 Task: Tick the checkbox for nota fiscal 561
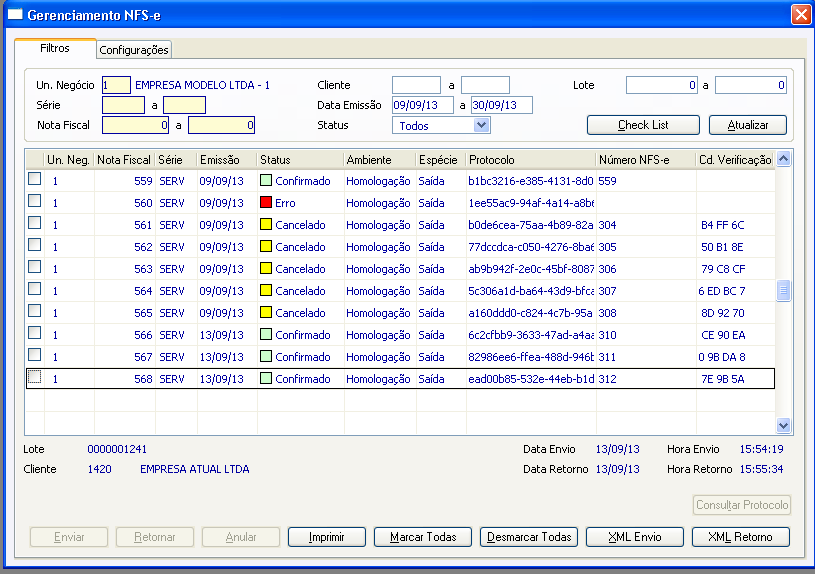pos(35,223)
